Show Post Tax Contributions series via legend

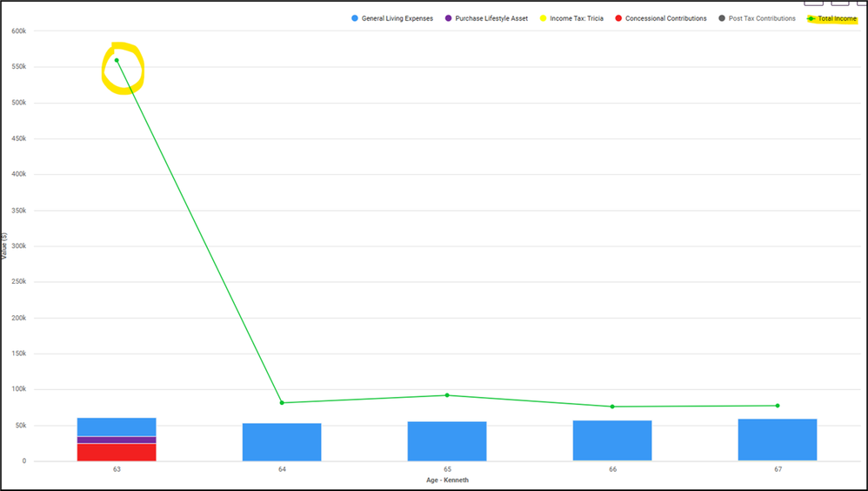(x=762, y=18)
